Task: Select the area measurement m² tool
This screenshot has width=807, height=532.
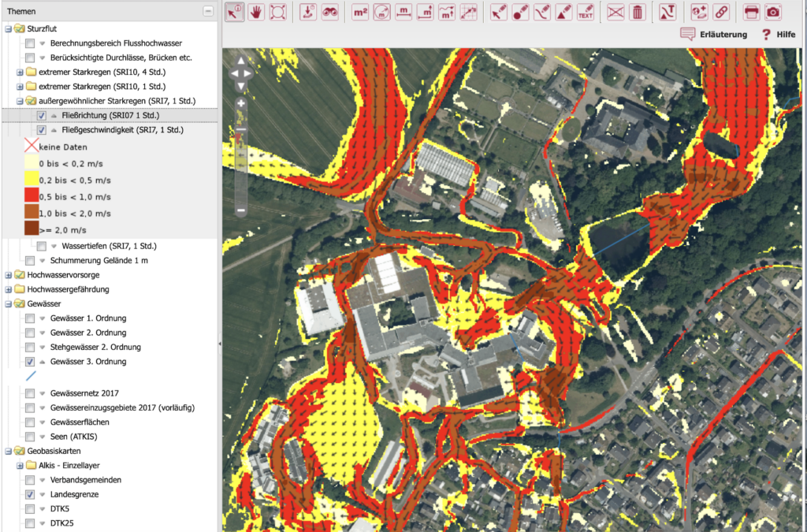Action: (360, 12)
